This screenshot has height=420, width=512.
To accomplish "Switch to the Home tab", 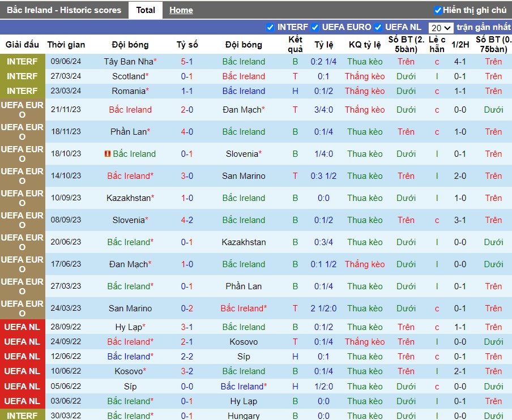I will tap(181, 10).
